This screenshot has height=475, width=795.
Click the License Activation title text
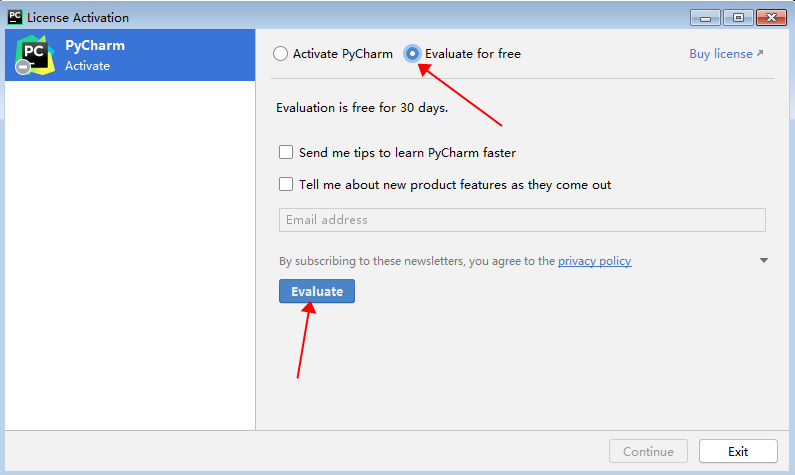[x=78, y=18]
